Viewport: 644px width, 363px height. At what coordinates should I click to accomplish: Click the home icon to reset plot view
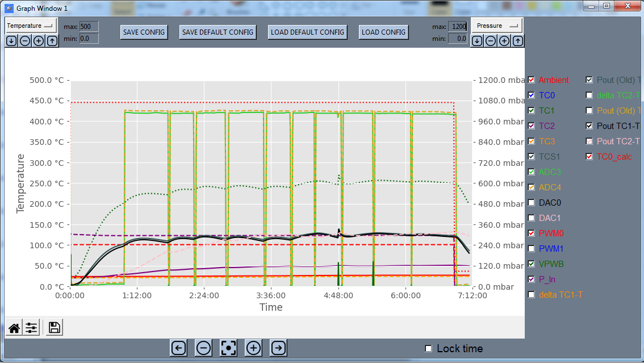[14, 328]
